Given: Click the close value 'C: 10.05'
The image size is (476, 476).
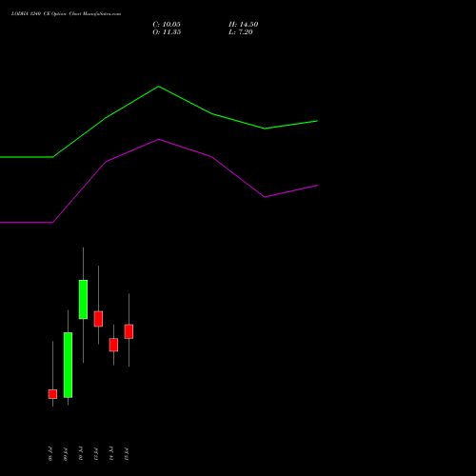Looking at the screenshot, I should click(167, 25).
